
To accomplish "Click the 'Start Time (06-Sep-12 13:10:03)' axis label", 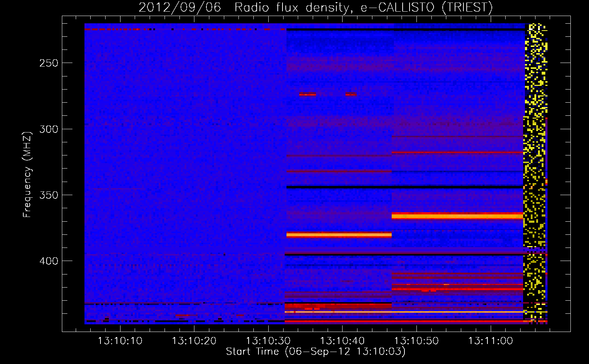I will point(316,352).
